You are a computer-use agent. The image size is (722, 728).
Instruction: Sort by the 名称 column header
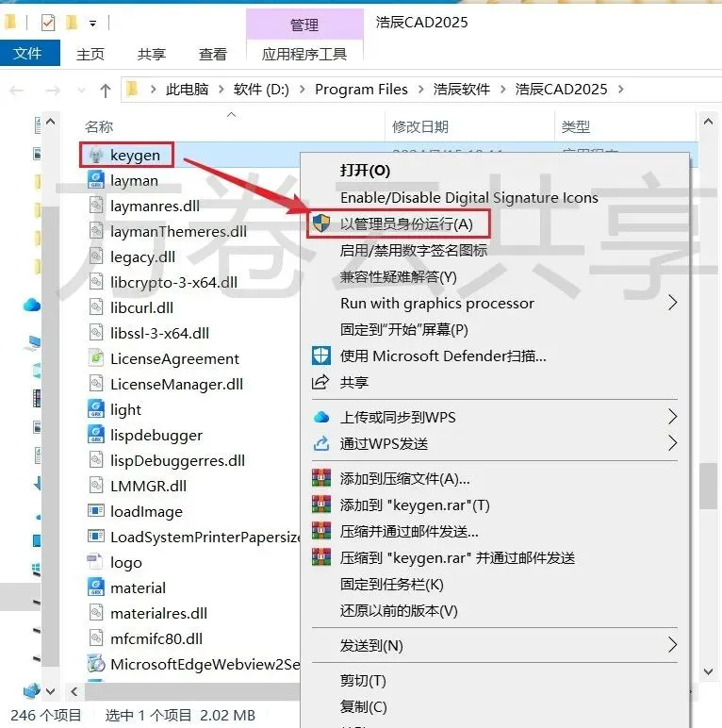(99, 126)
